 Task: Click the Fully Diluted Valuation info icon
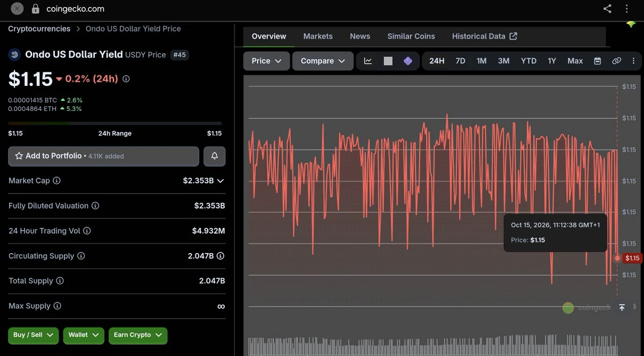click(x=95, y=206)
